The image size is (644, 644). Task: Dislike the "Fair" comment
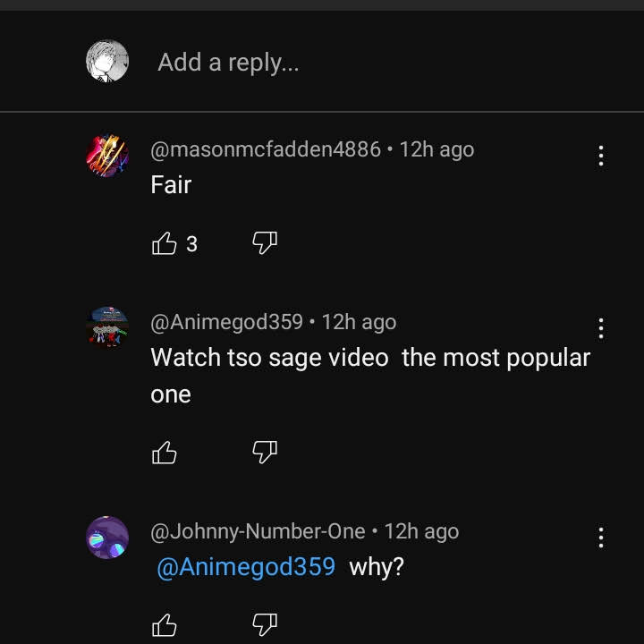pyautogui.click(x=265, y=243)
